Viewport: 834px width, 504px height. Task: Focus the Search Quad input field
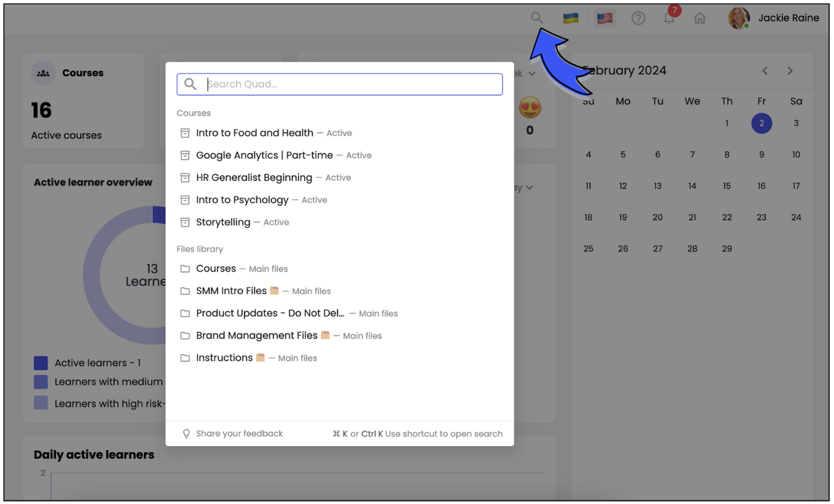pos(339,84)
